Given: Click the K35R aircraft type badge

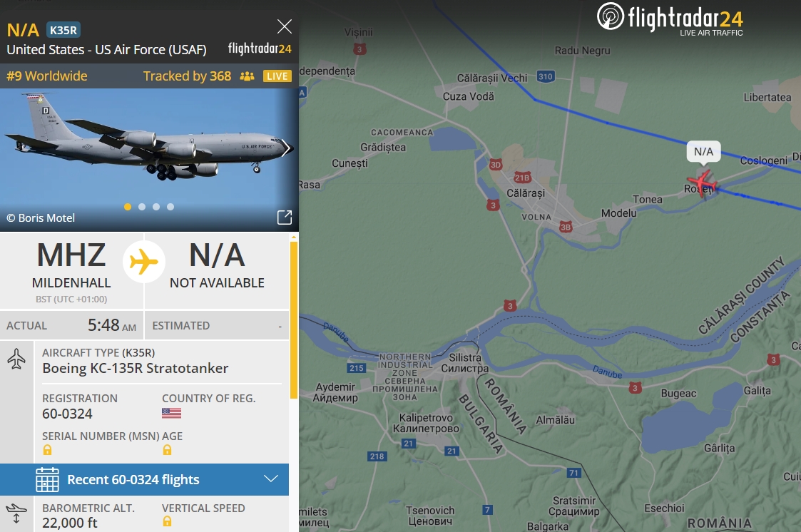Looking at the screenshot, I should 63,30.
